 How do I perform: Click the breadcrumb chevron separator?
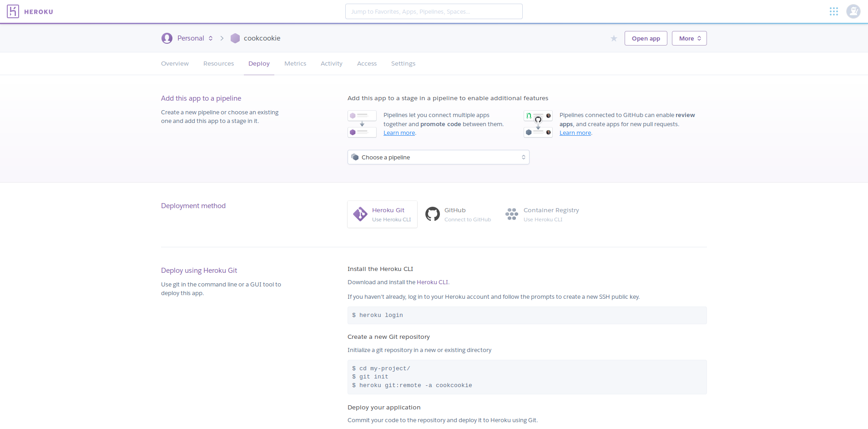pyautogui.click(x=222, y=38)
